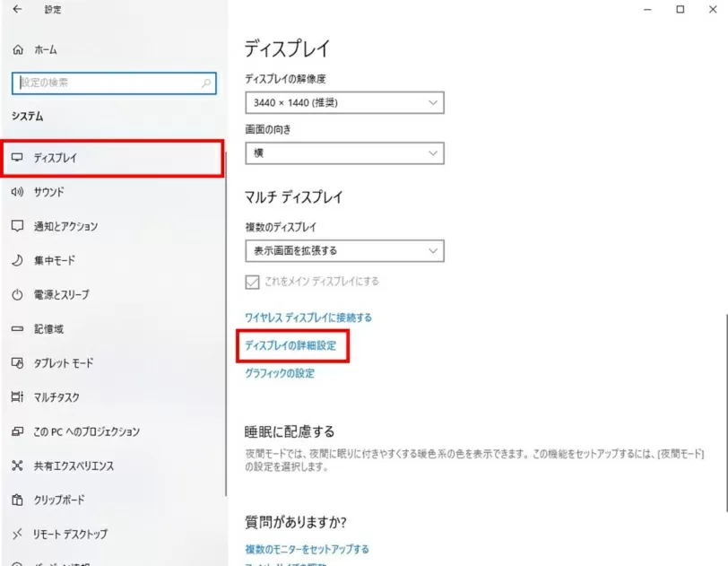The height and width of the screenshot is (566, 728).
Task: Click the search magnifier icon
Action: (205, 83)
